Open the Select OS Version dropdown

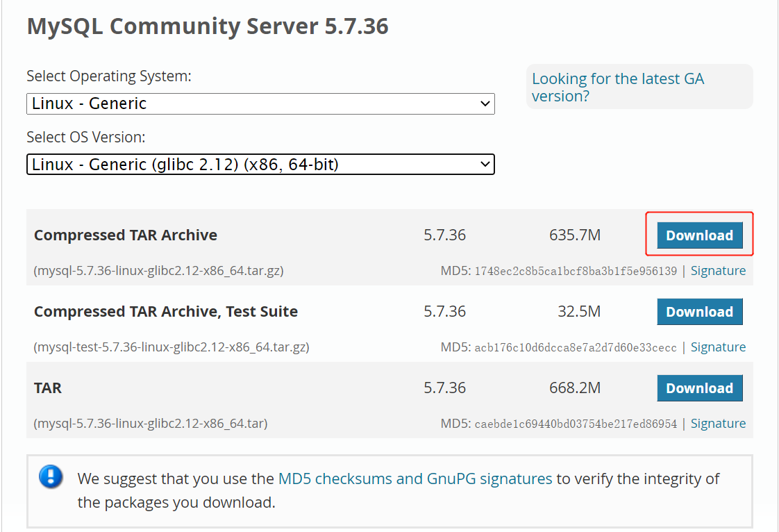click(260, 164)
